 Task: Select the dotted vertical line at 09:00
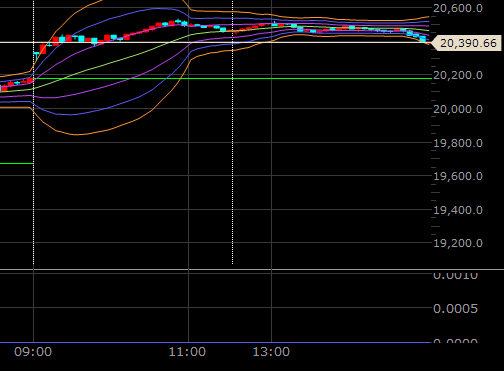[34, 133]
